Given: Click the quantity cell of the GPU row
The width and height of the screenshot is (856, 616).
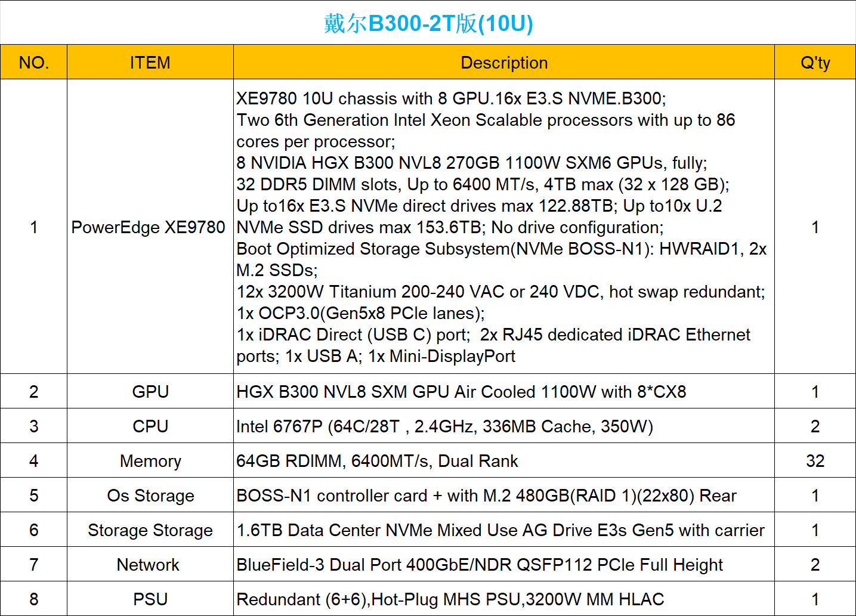Looking at the screenshot, I should click(x=815, y=391).
